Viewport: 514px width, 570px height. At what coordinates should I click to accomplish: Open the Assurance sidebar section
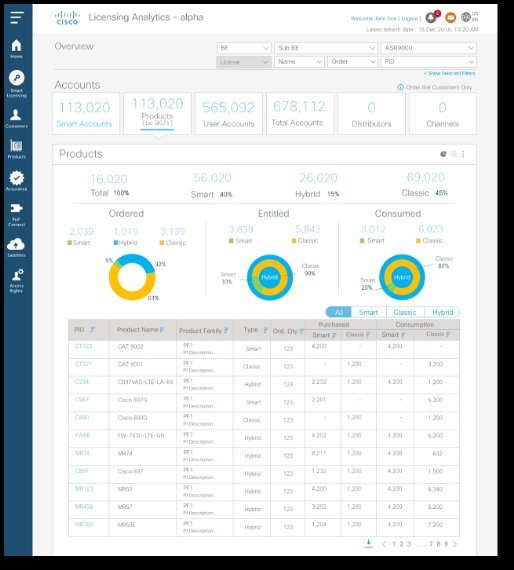tap(16, 181)
